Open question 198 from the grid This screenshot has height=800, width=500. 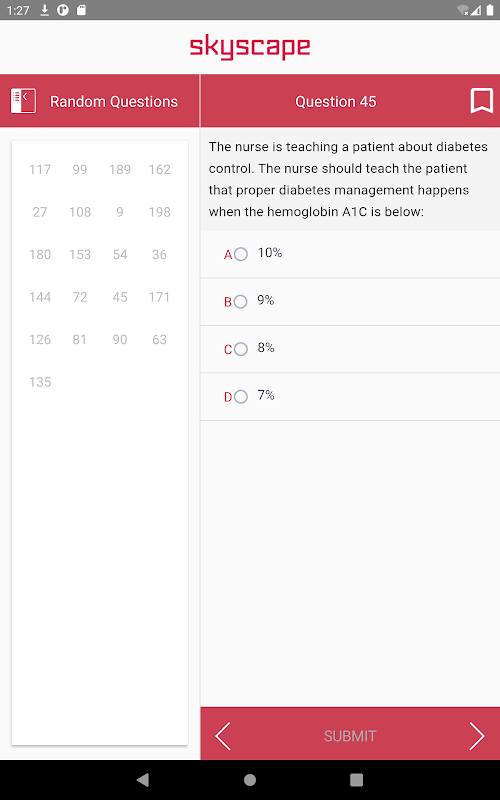[159, 212]
